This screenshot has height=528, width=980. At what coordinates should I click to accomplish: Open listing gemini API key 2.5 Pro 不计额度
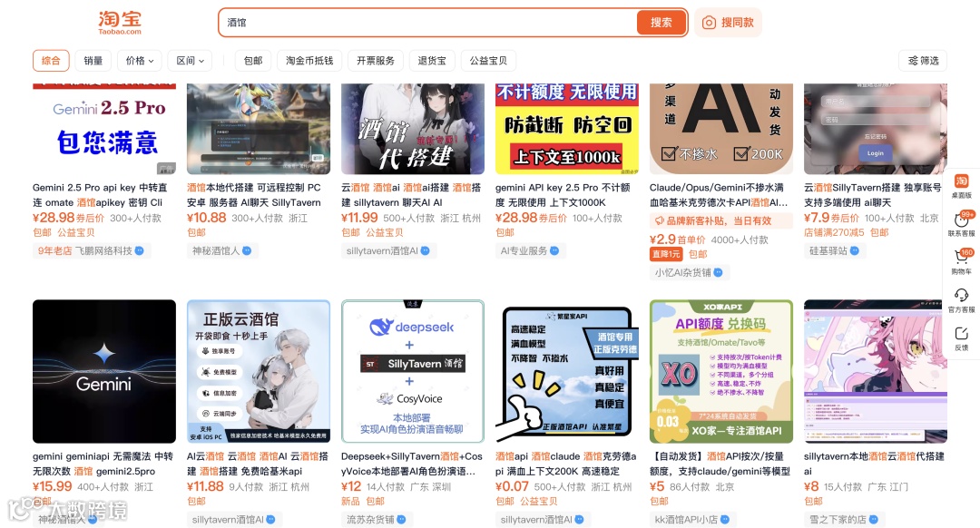563,195
